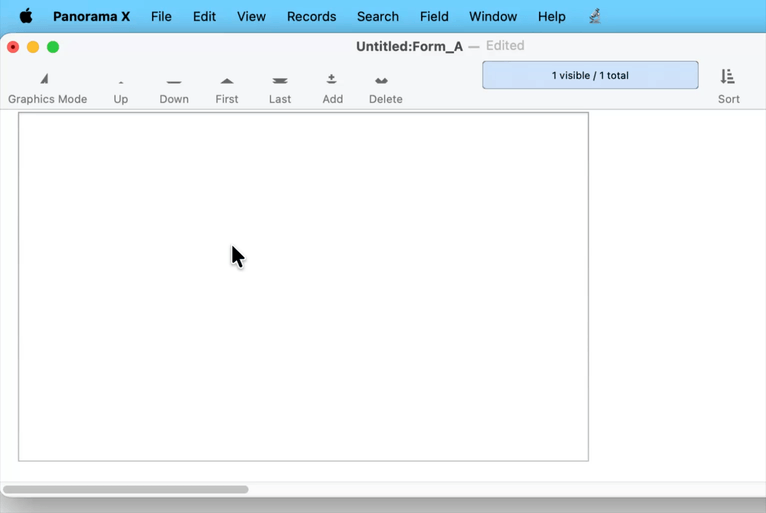Viewport: 766px width, 513px height.
Task: Open the Field menu
Action: (434, 16)
